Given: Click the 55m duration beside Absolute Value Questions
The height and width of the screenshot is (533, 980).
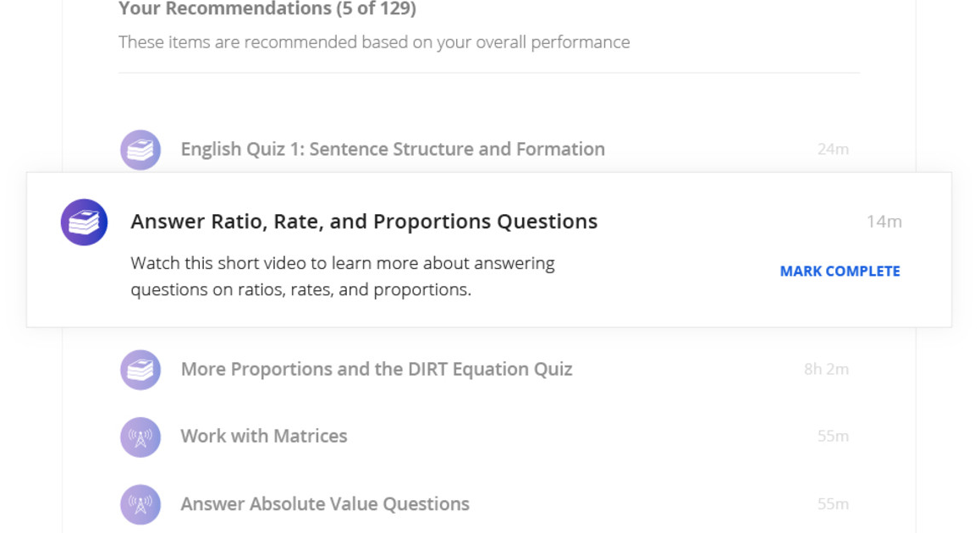Looking at the screenshot, I should coord(833,504).
